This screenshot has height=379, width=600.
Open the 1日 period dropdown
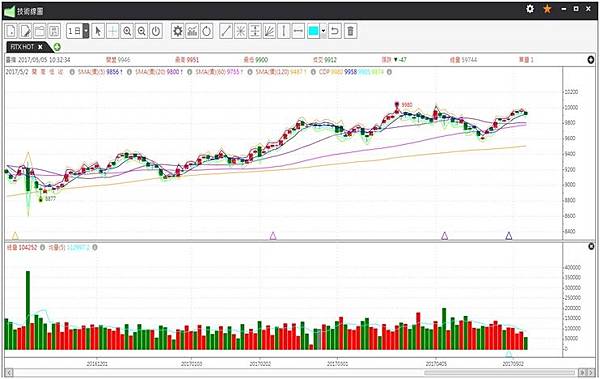86,31
